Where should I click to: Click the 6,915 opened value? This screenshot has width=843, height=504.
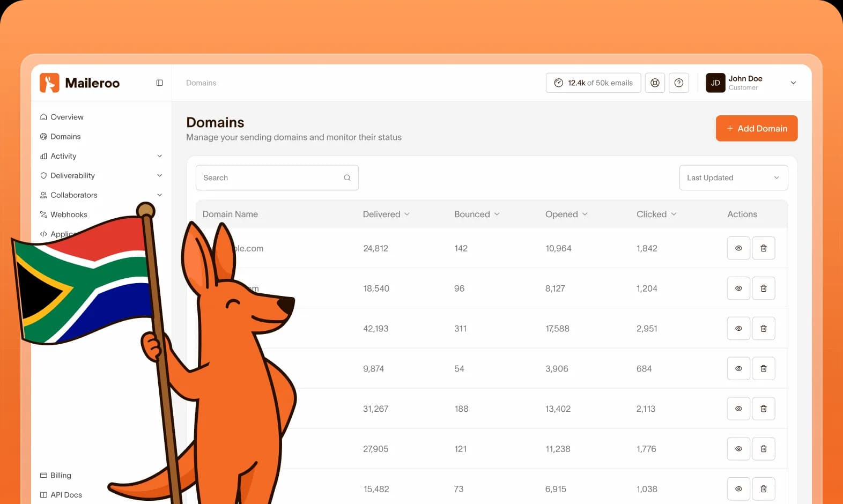pyautogui.click(x=556, y=489)
